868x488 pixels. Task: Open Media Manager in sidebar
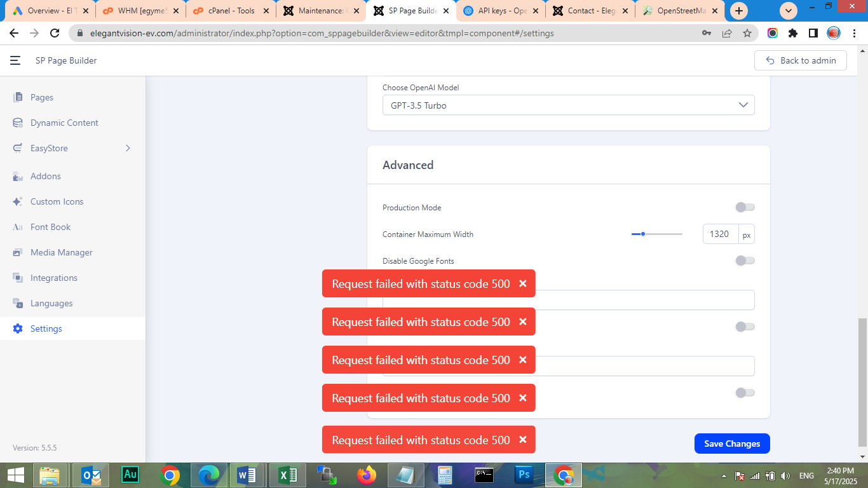point(61,252)
